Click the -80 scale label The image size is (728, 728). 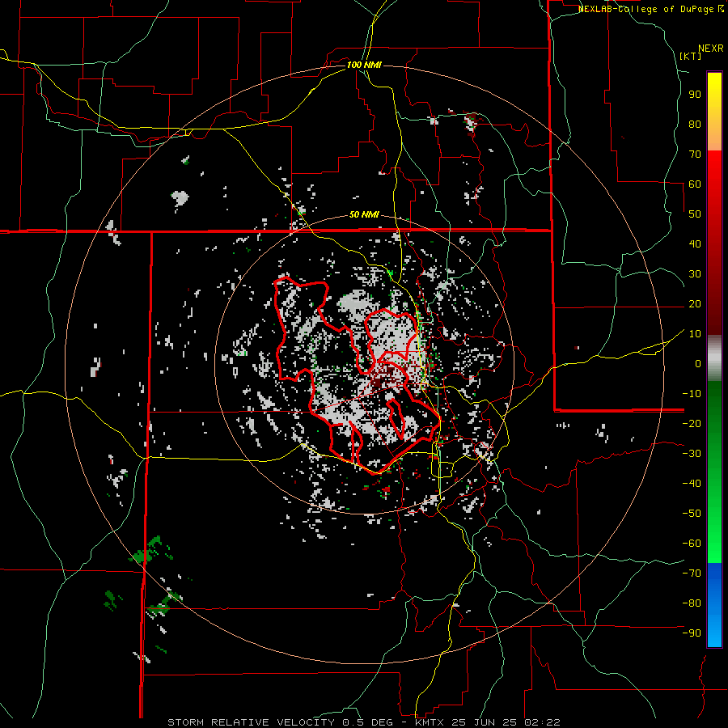click(692, 603)
